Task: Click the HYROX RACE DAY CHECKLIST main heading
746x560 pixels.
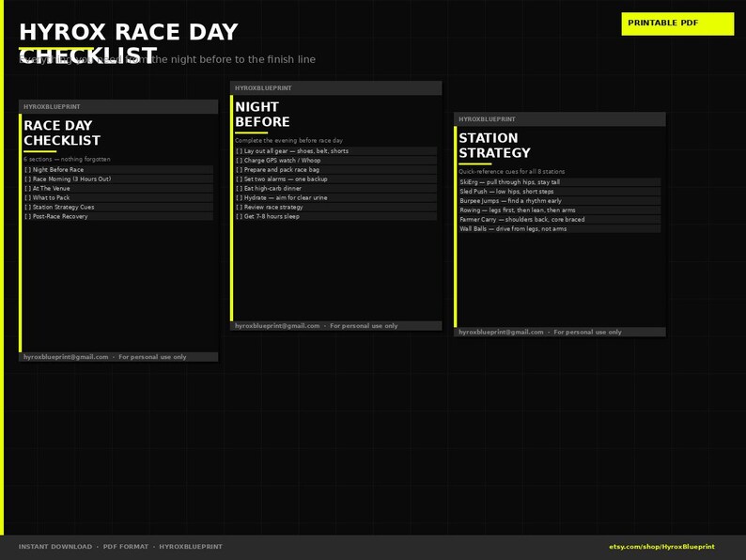Action: (x=129, y=43)
